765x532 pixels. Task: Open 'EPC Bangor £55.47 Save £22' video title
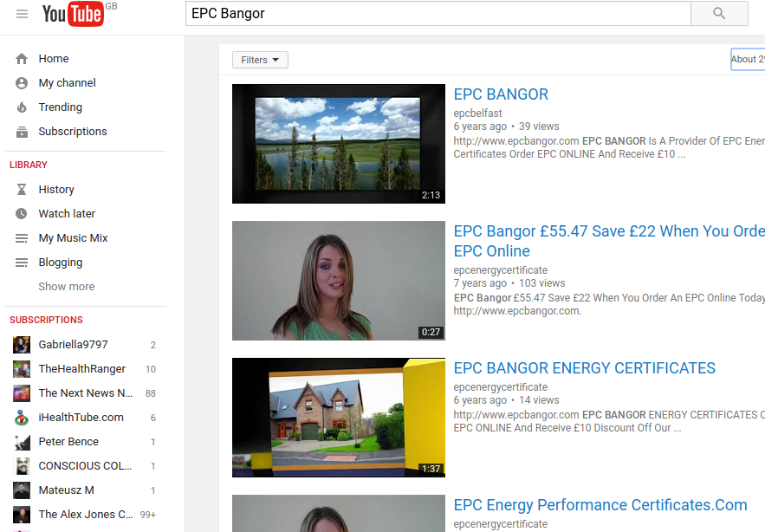(609, 241)
